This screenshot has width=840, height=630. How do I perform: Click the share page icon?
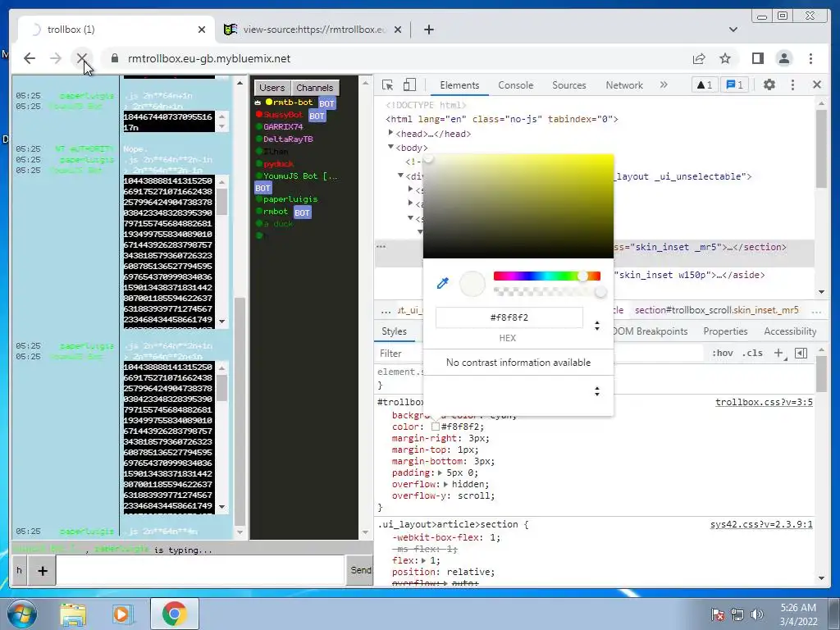[x=699, y=58]
